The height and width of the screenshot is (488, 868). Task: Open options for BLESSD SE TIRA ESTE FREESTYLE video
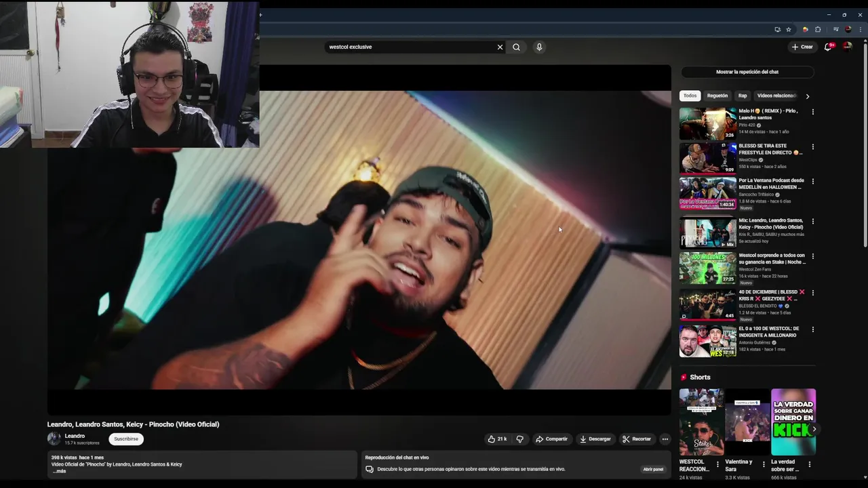(812, 147)
